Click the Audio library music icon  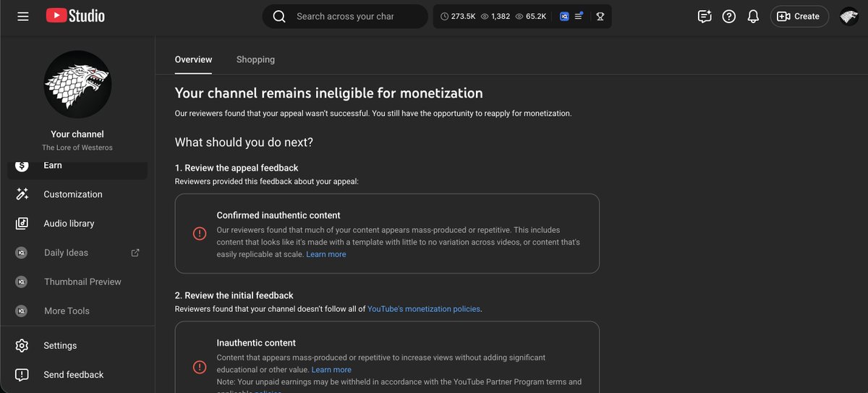pyautogui.click(x=22, y=224)
